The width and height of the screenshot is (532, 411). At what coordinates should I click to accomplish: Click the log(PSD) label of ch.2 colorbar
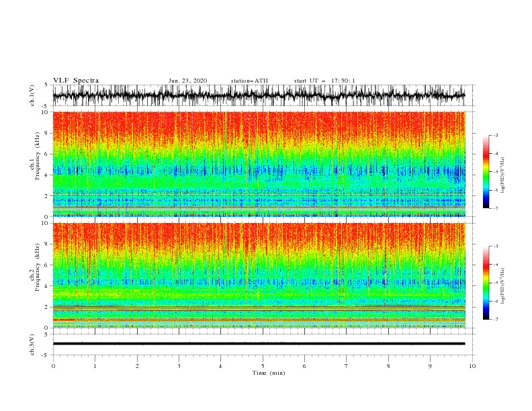pyautogui.click(x=502, y=286)
